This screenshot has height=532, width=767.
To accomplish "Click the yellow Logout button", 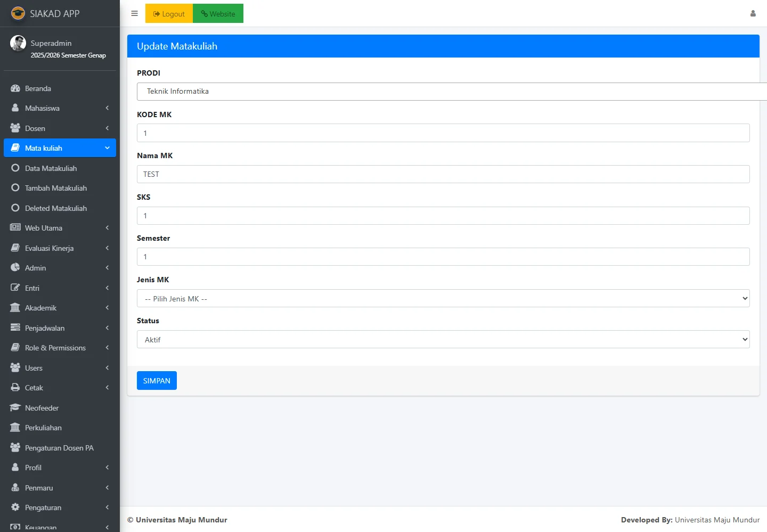I will tap(169, 13).
